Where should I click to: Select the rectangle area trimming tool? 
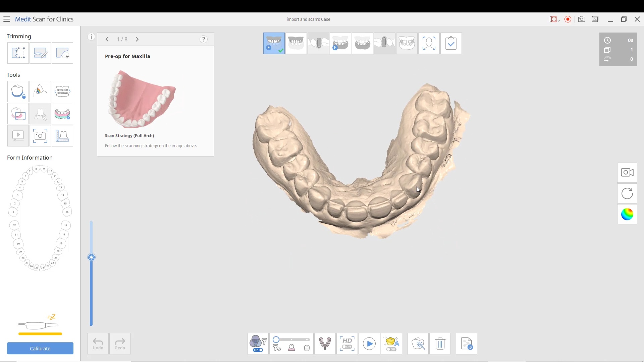point(18,53)
